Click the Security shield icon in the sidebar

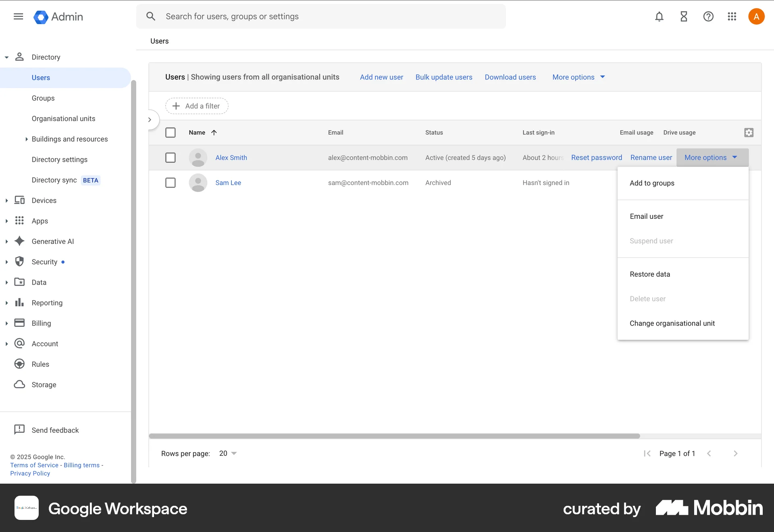(19, 262)
